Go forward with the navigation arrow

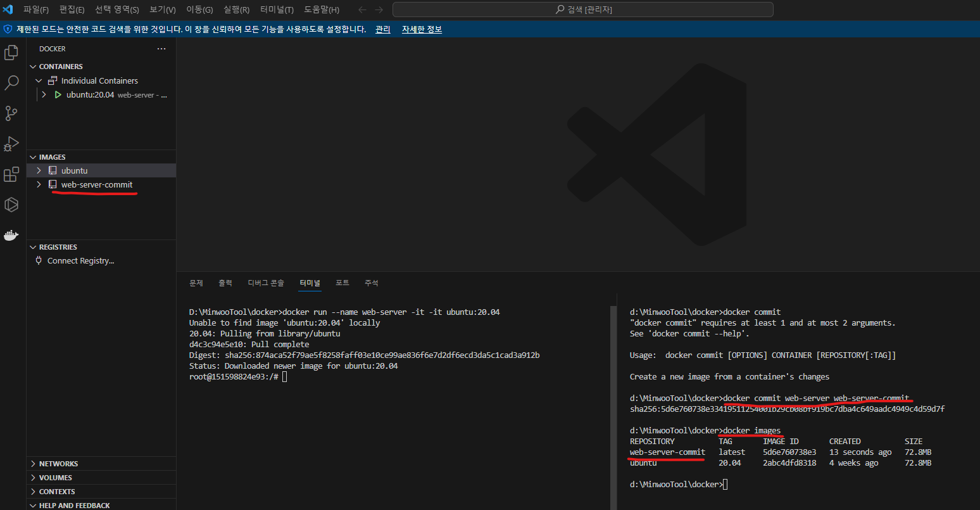379,10
